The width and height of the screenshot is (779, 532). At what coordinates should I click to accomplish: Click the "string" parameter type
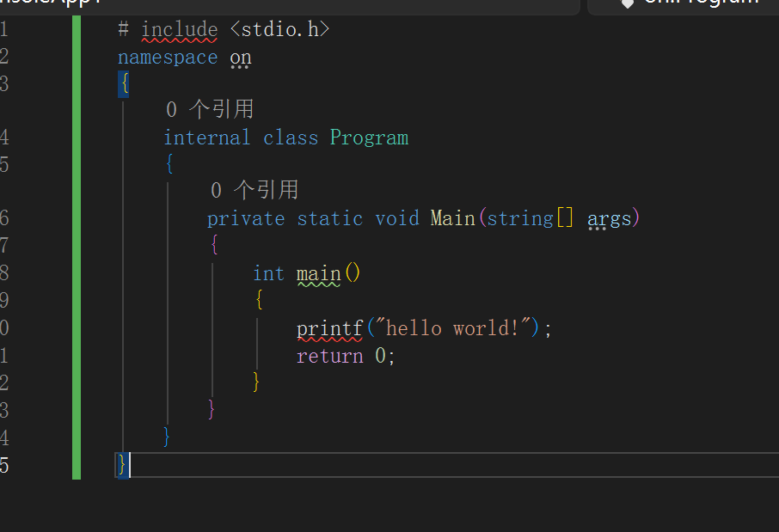520,219
